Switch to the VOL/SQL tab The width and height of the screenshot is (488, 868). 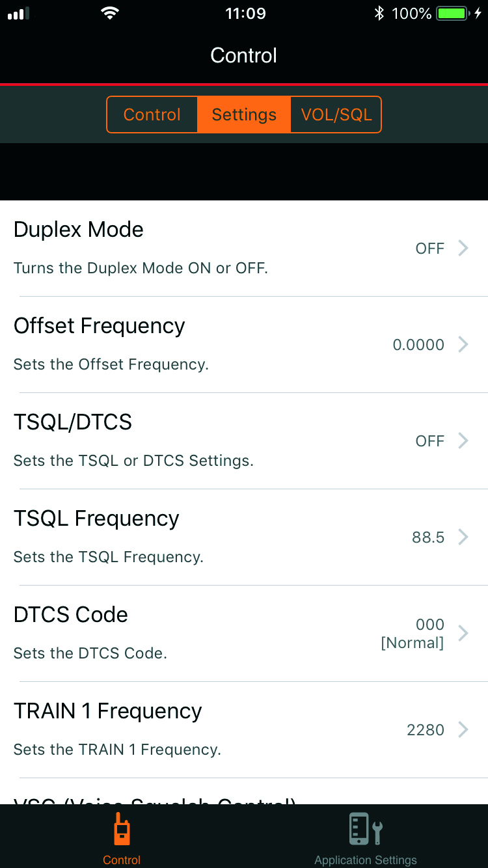336,115
